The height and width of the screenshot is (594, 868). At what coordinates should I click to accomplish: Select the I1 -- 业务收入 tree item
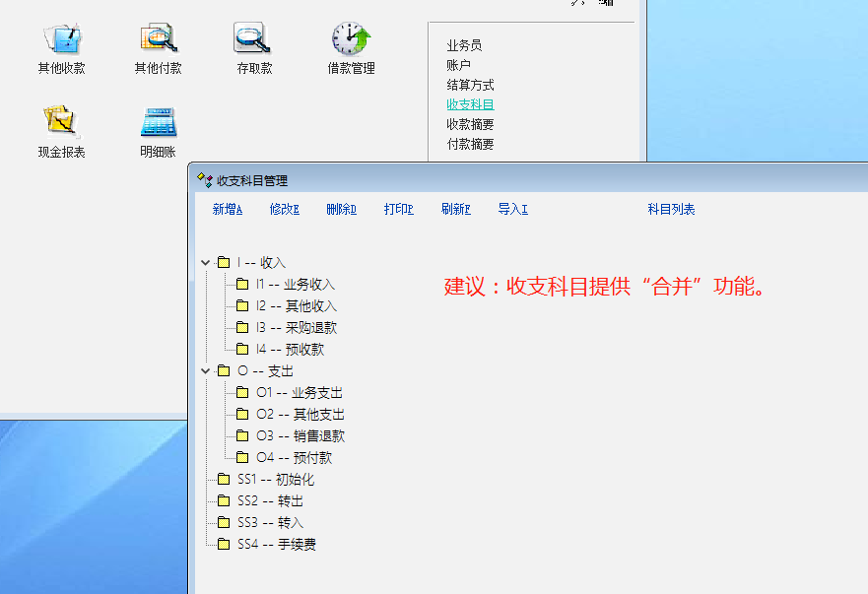pos(296,285)
